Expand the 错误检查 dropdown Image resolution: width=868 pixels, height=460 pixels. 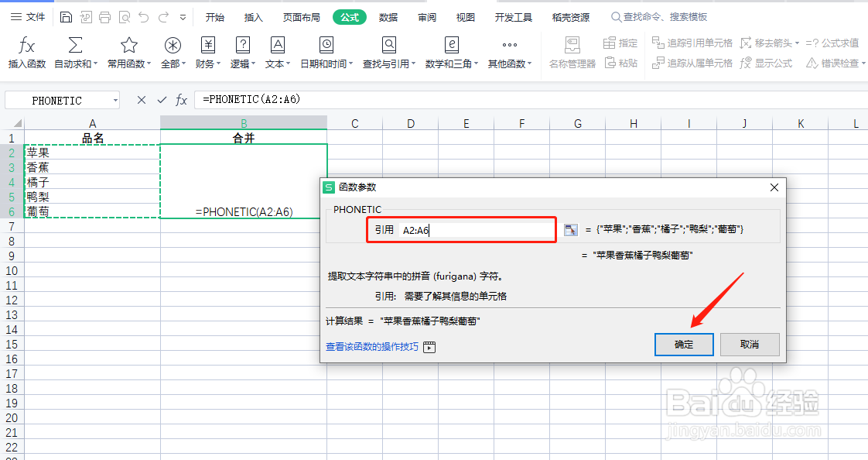865,61
